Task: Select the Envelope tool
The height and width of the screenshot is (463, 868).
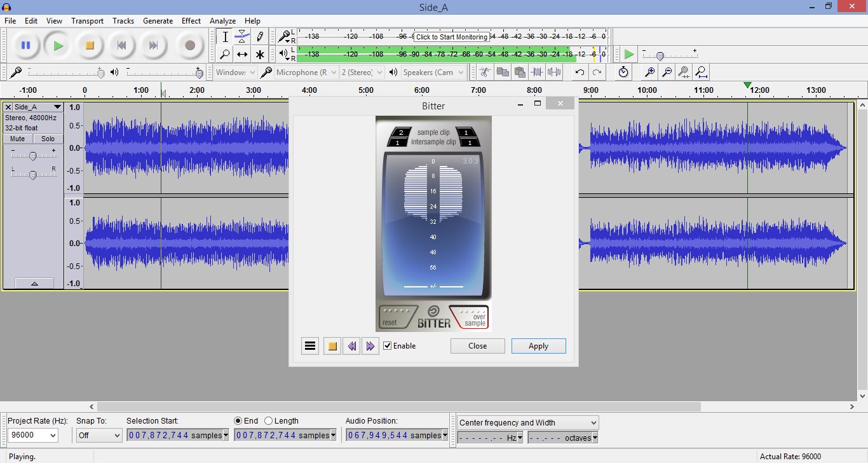Action: (x=242, y=37)
